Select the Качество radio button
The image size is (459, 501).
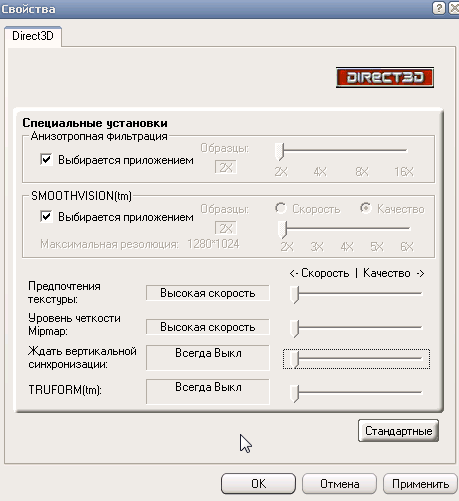pyautogui.click(x=366, y=208)
